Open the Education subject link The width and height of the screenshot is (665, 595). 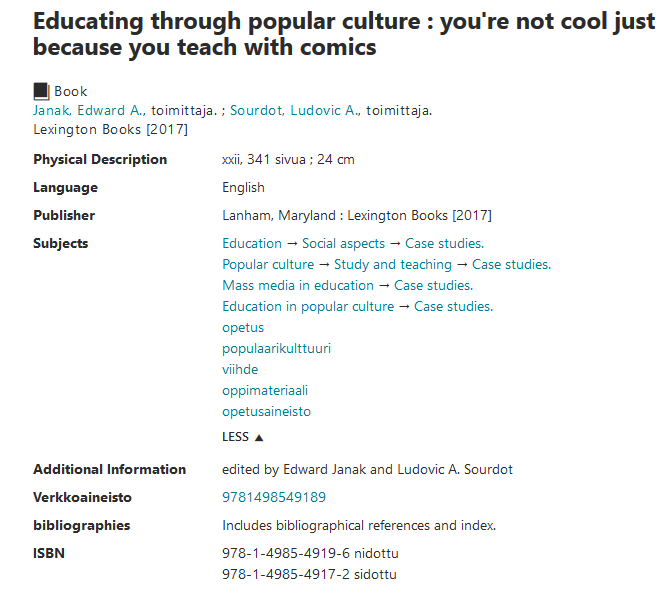tap(252, 243)
